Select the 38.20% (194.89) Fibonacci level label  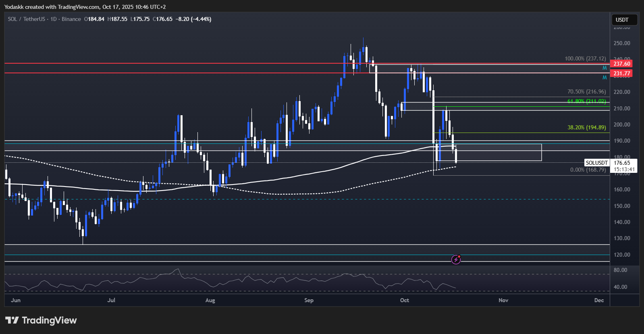(586, 127)
